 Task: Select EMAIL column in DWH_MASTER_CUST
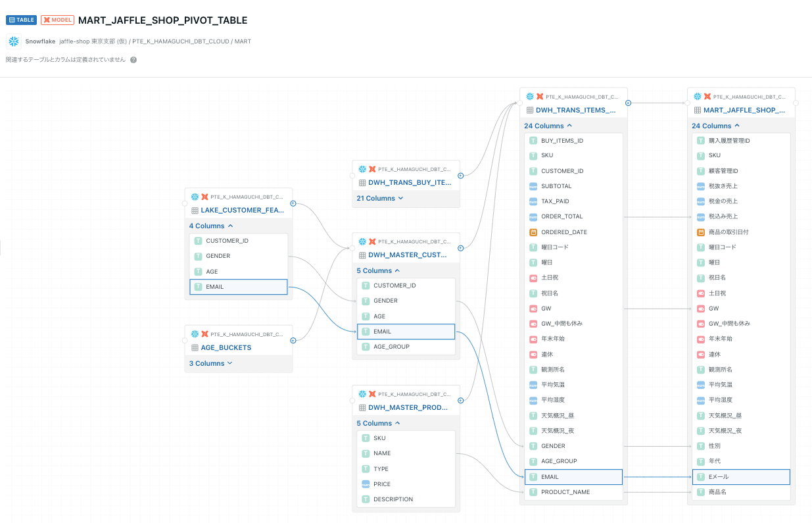[406, 332]
